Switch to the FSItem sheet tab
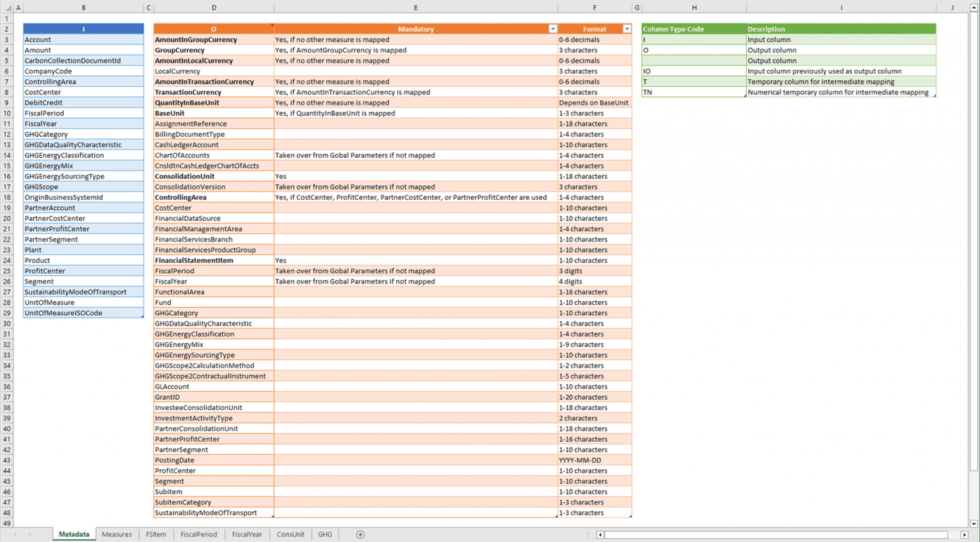980x542 pixels. (155, 534)
